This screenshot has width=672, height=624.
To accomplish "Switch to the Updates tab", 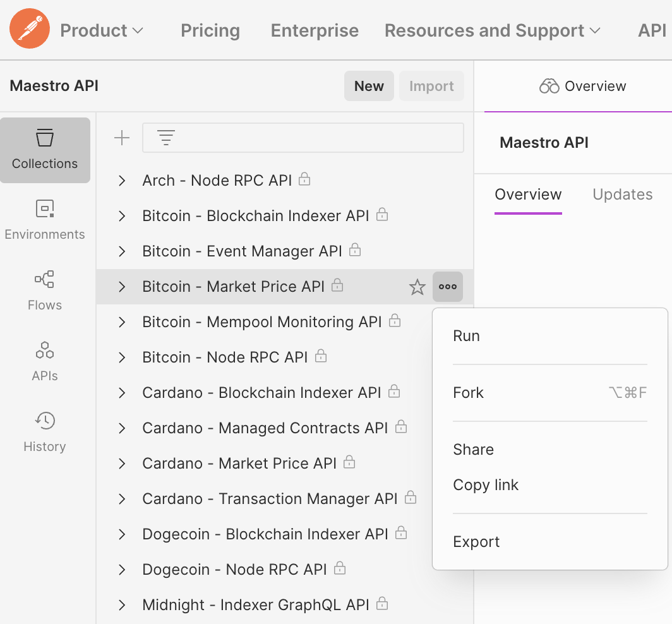I will coord(622,195).
